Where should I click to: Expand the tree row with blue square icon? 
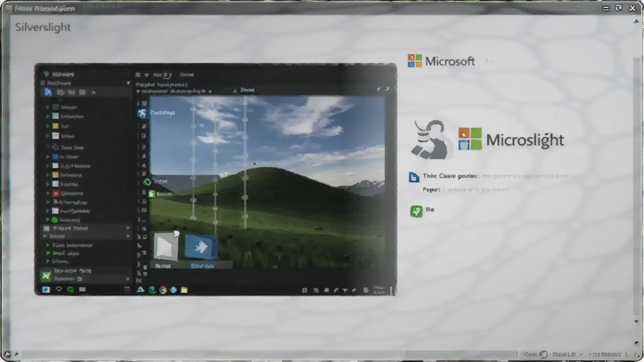[x=48, y=156]
